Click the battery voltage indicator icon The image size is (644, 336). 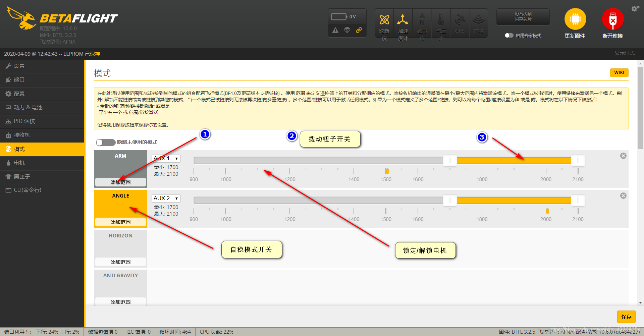[x=339, y=17]
